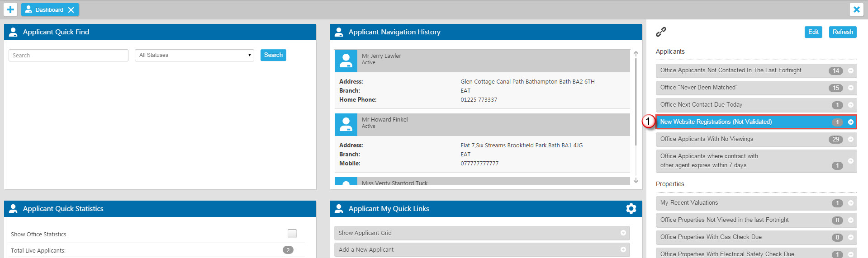The height and width of the screenshot is (258, 868).
Task: Enable Show Office Statistics checkbox
Action: coord(292,234)
